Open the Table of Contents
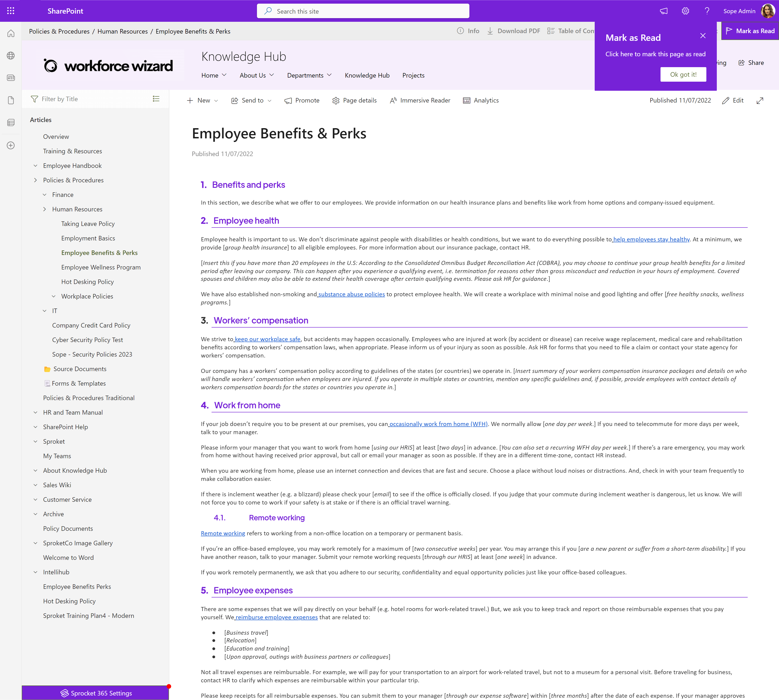Image resolution: width=779 pixels, height=700 pixels. click(x=571, y=31)
